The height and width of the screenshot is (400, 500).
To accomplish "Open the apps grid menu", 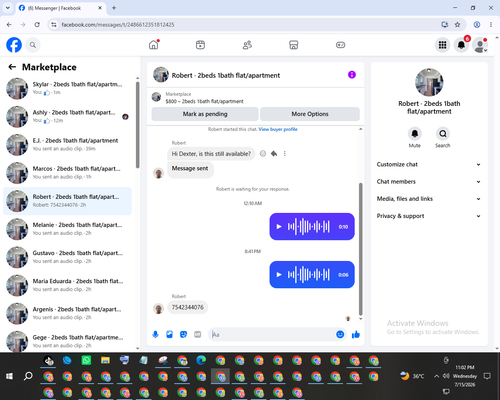I will (442, 45).
